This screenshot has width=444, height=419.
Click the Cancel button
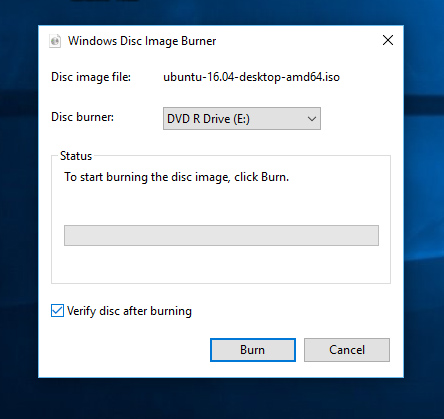point(347,350)
